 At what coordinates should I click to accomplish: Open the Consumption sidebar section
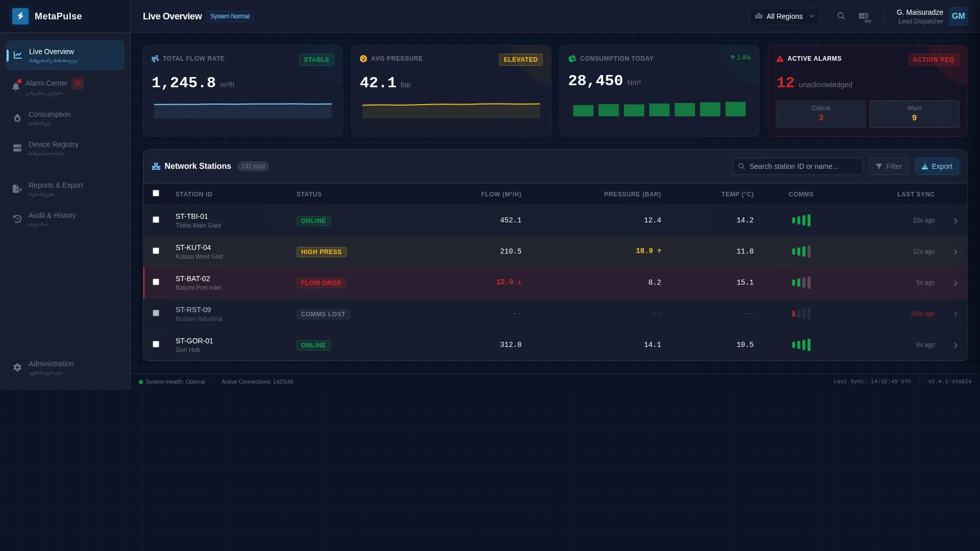pos(65,118)
